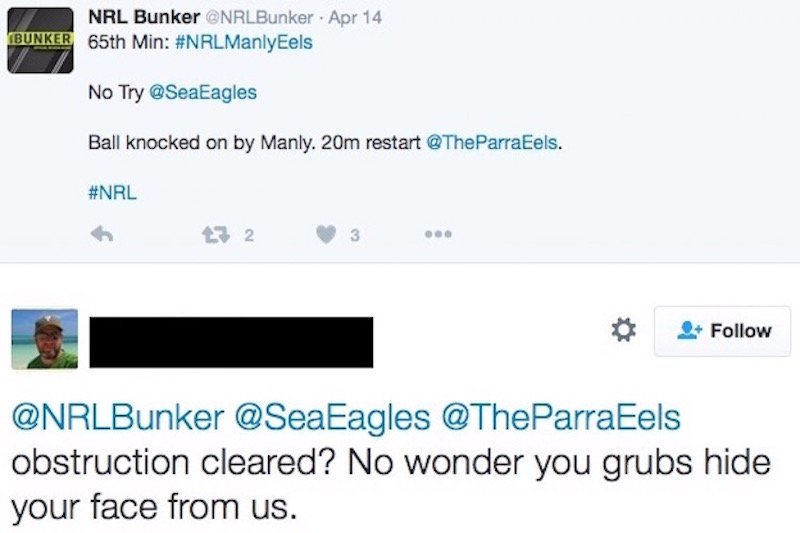800x533 pixels.
Task: Click NRL Bunker display name
Action: [x=144, y=18]
